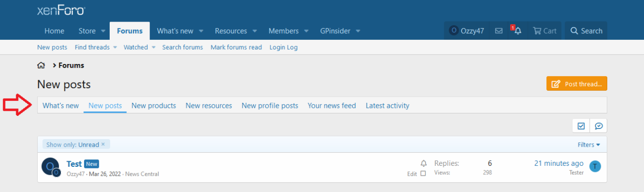
Task: Click the New posts page heading
Action: click(64, 84)
